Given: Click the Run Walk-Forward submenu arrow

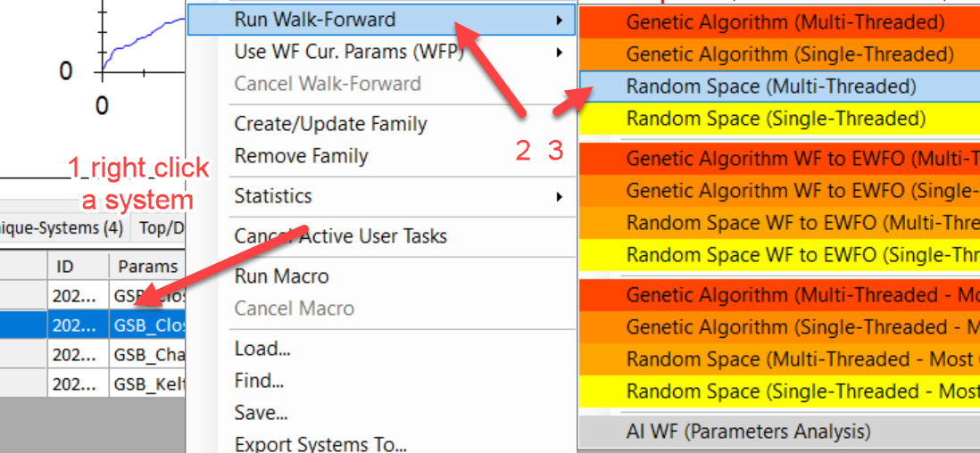Looking at the screenshot, I should 560,20.
